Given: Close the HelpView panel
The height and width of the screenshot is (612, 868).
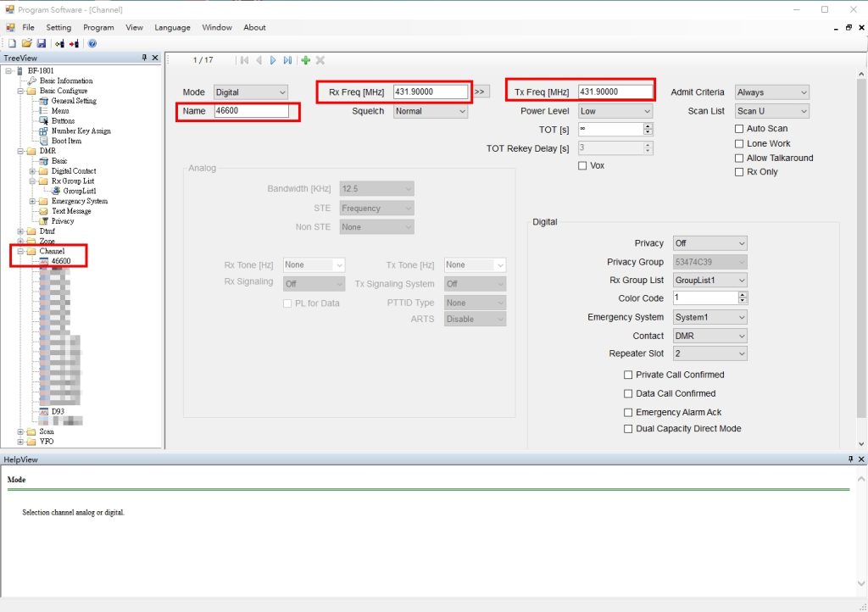Looking at the screenshot, I should 861,459.
